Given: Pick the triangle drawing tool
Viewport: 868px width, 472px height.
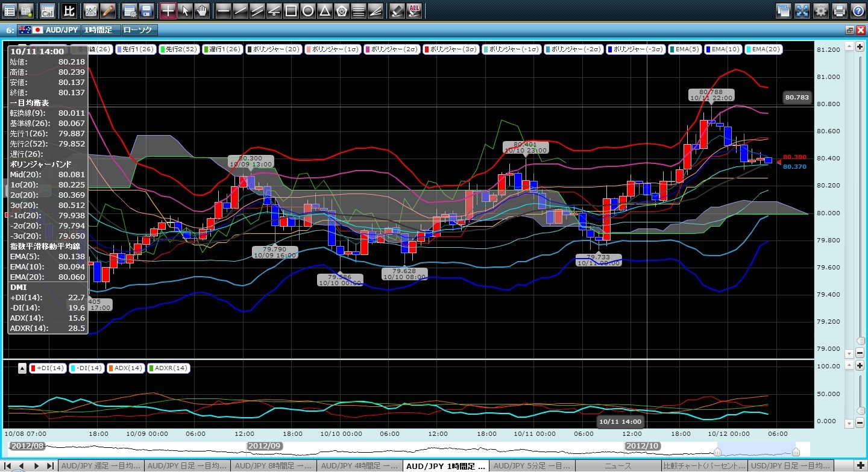Looking at the screenshot, I should coord(324,10).
